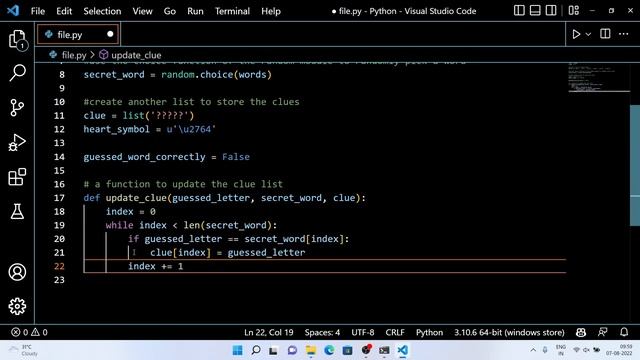Viewport: 640px width, 360px height.
Task: Open Source Control view
Action: 17,108
